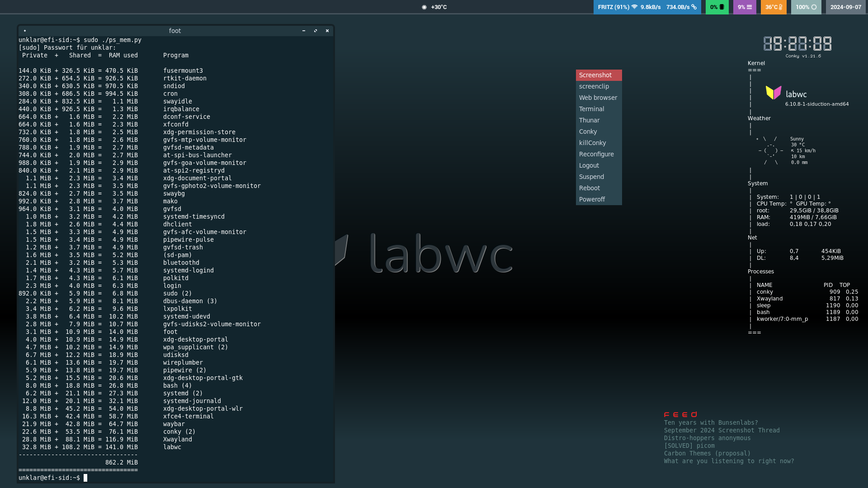Click 'fusermount3' in the program list
868x488 pixels.
coord(183,70)
